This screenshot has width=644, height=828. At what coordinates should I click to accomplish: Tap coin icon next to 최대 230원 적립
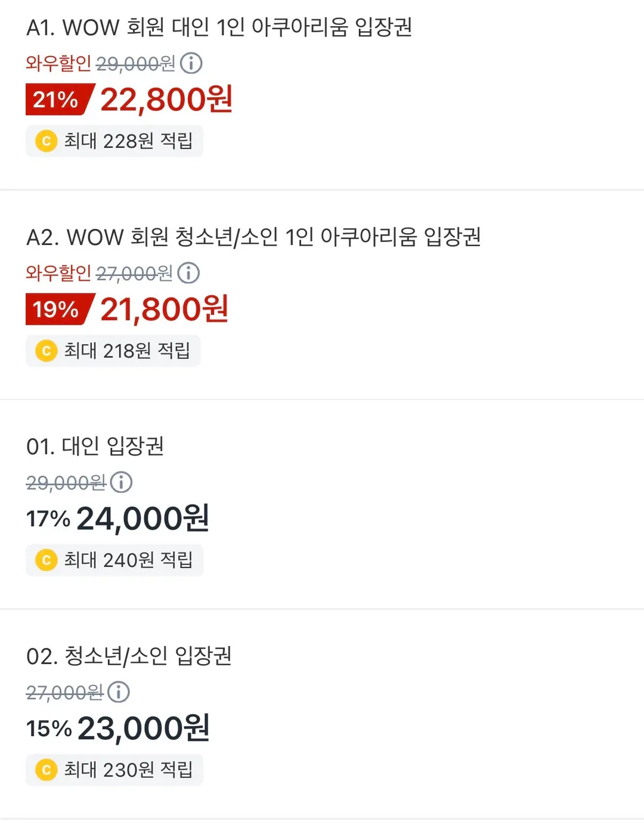[46, 770]
